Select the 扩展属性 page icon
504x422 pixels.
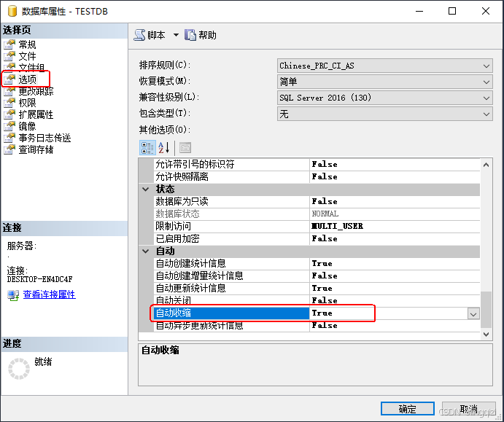pyautogui.click(x=9, y=114)
